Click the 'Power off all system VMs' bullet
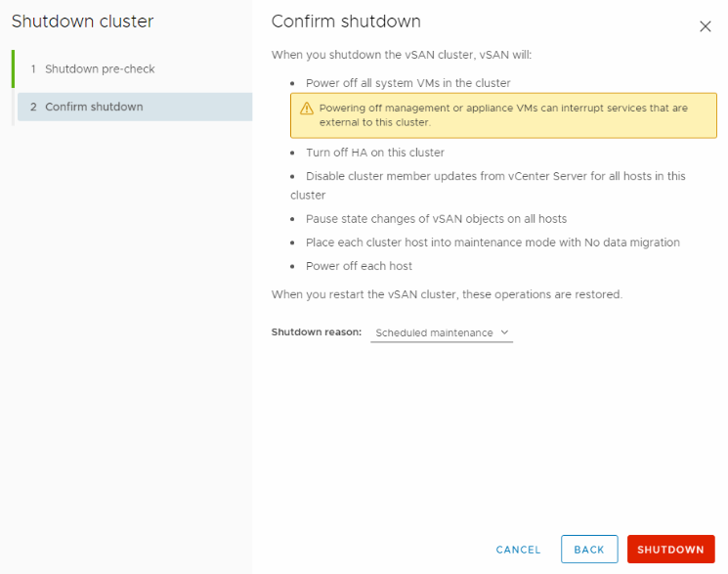Image resolution: width=728 pixels, height=574 pixels. [407, 83]
